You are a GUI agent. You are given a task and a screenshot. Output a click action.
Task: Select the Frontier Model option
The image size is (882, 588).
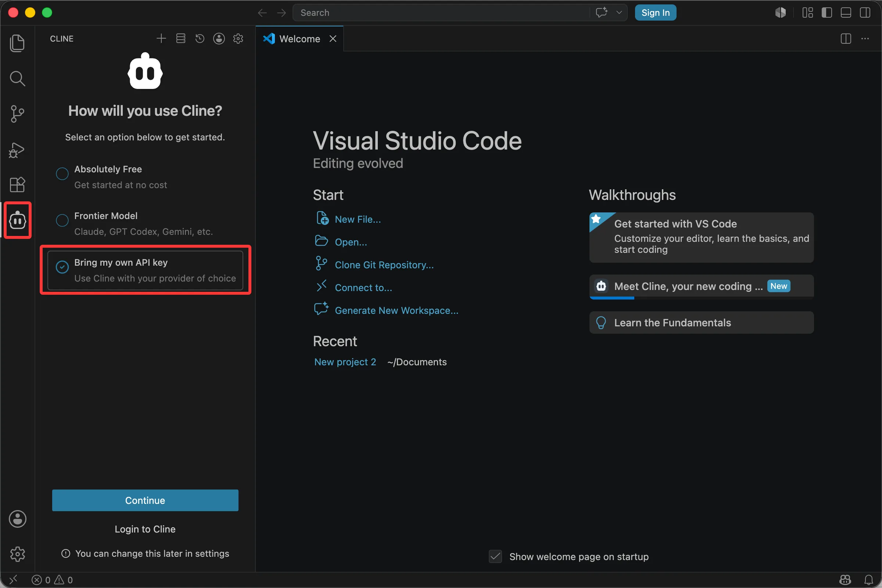[146, 223]
